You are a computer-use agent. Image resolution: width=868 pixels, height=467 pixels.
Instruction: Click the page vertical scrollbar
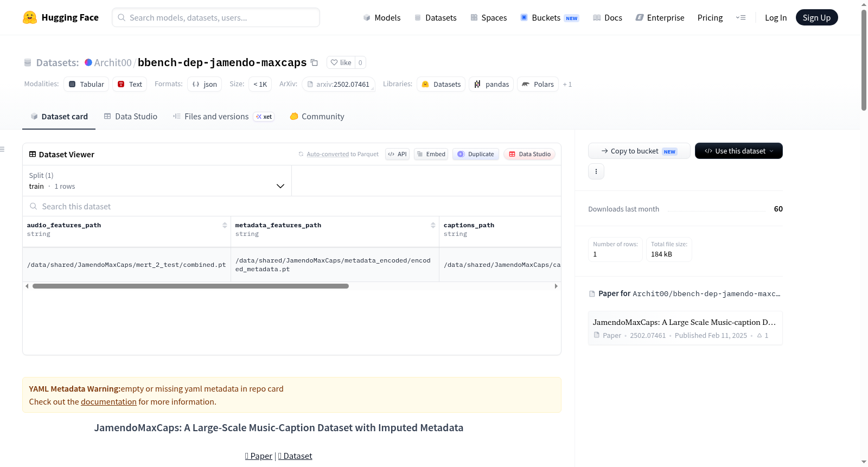coord(864,60)
